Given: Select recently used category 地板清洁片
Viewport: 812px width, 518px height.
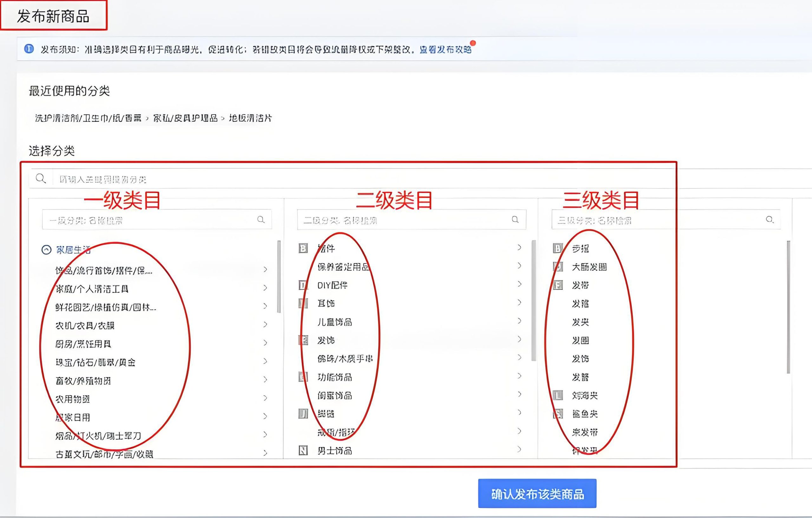Looking at the screenshot, I should (250, 118).
